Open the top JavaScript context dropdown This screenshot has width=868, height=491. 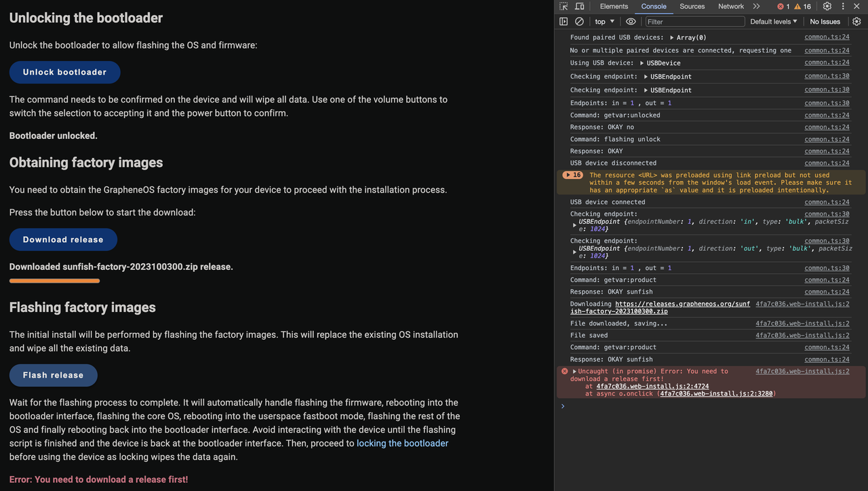pyautogui.click(x=604, y=22)
